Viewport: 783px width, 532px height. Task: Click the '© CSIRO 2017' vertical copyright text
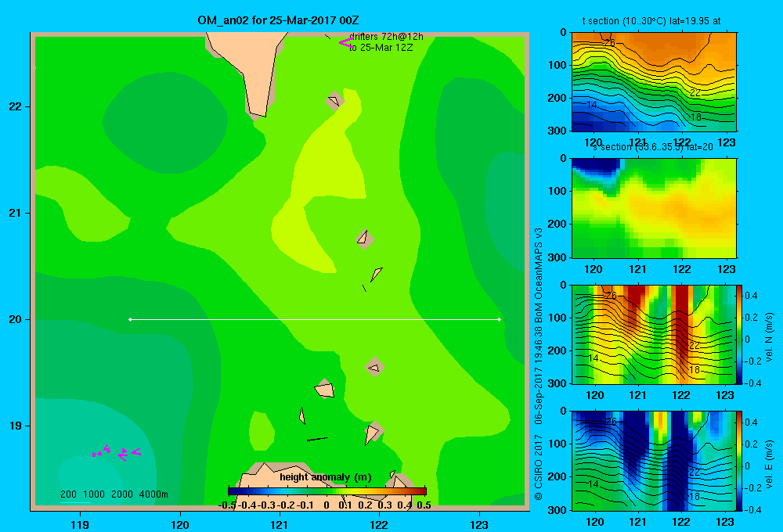(x=539, y=467)
